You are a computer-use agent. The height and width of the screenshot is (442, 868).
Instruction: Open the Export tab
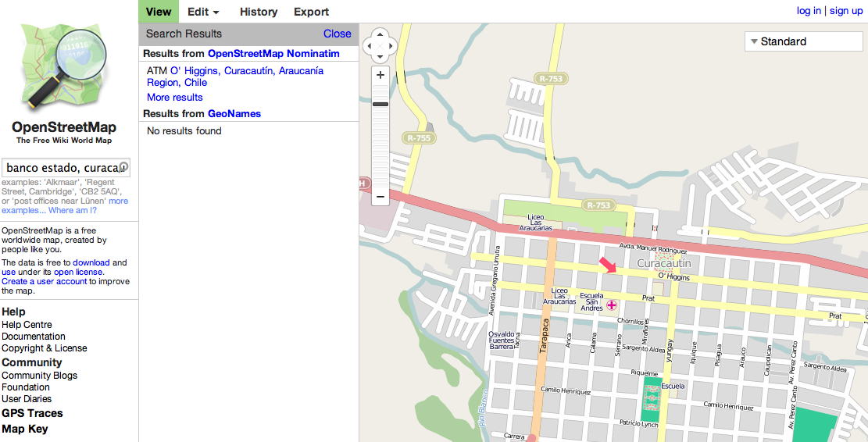[311, 12]
